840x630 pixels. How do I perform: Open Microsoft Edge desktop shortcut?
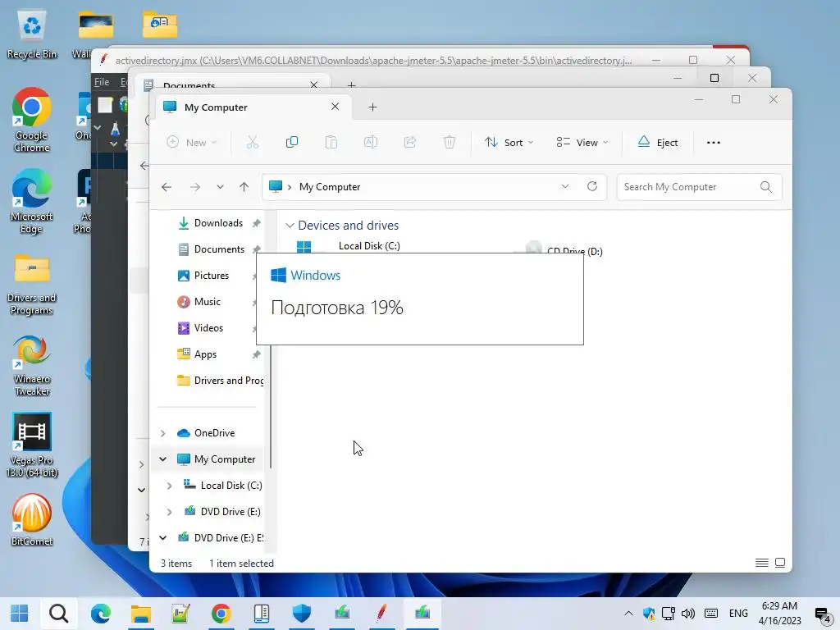pos(32,202)
